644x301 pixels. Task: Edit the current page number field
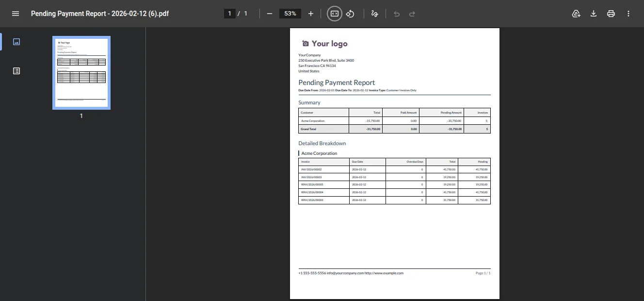[230, 14]
